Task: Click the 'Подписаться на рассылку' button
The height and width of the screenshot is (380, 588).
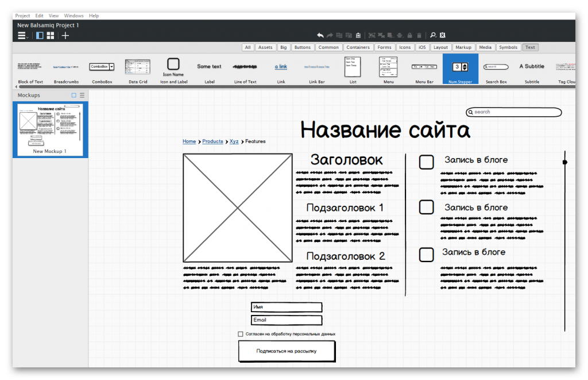Action: [x=287, y=351]
